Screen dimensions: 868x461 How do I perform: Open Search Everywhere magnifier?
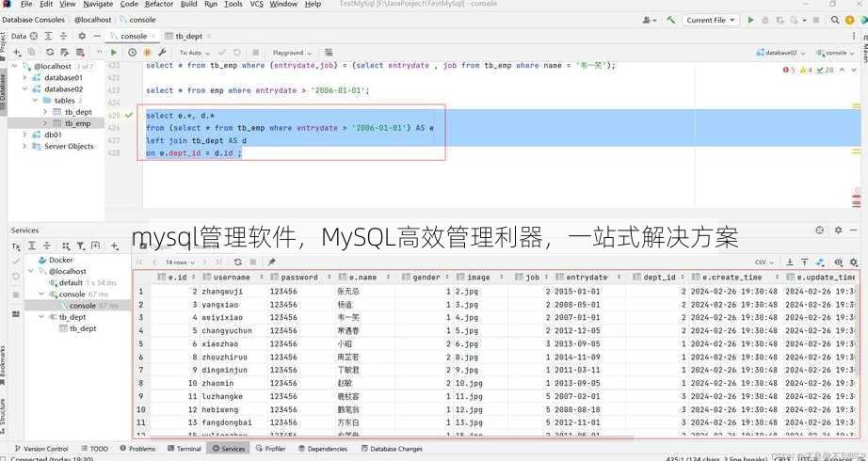pos(835,20)
